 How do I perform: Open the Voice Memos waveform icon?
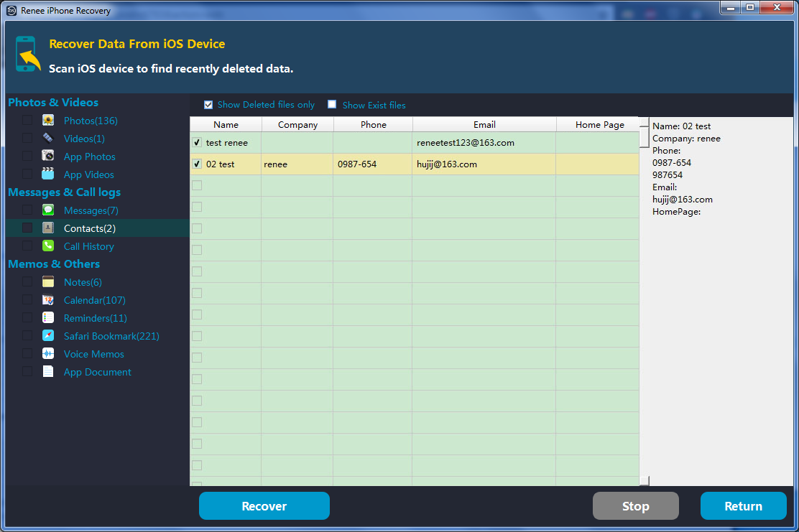48,354
